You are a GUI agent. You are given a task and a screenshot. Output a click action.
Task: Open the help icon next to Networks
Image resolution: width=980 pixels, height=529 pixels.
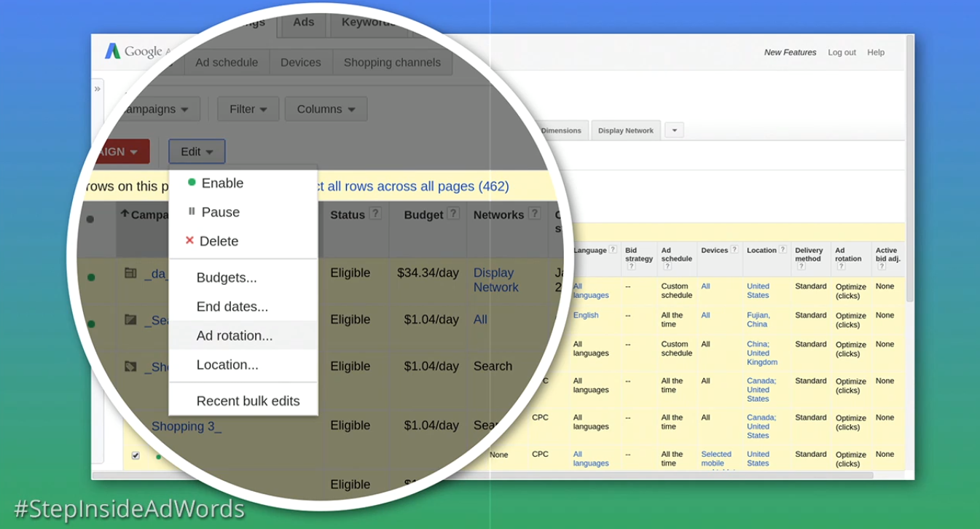(535, 213)
